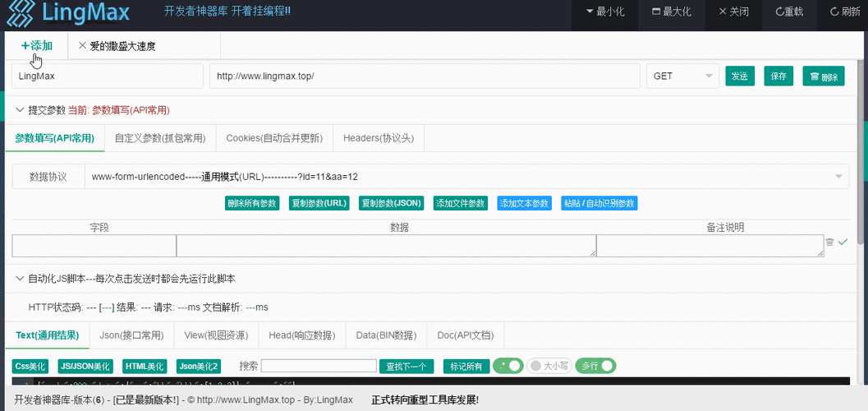Toggle the 多行 multiline switch
Viewport: 868px width, 411px height.
(595, 366)
